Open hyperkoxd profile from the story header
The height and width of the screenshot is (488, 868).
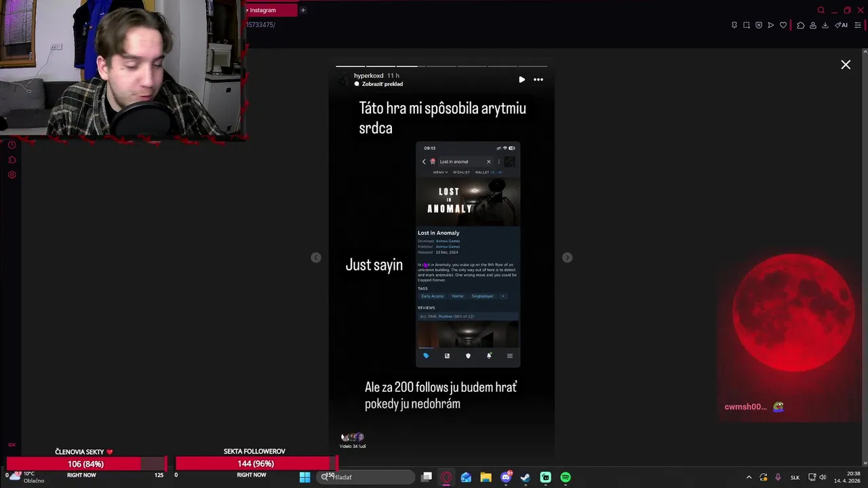(368, 76)
